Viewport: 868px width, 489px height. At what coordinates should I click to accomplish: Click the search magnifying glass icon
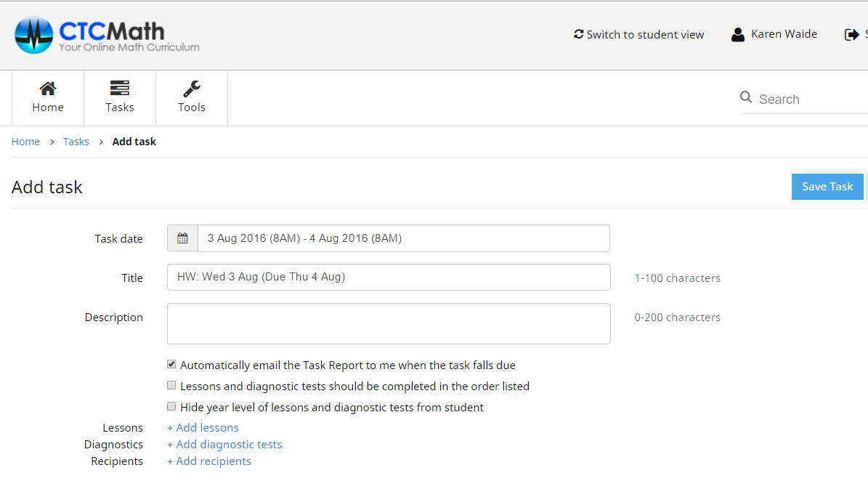click(746, 97)
